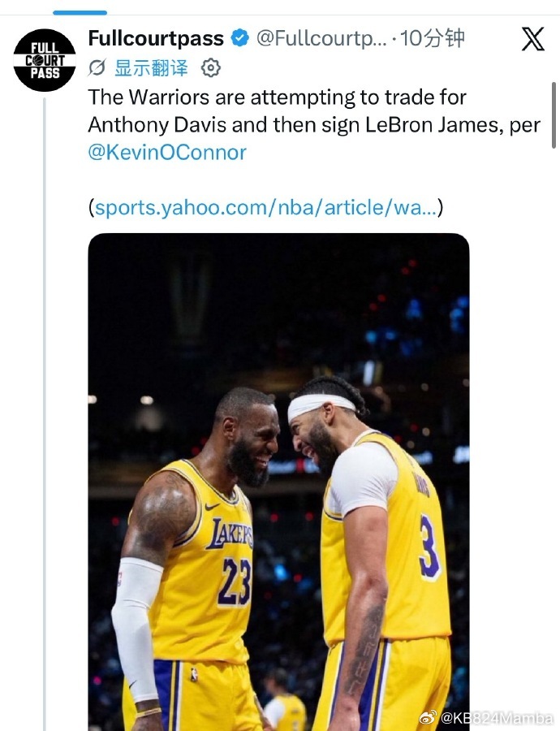Viewport: 560px width, 731px height.
Task: Open the sports.yahoo.com article link
Action: point(265,207)
